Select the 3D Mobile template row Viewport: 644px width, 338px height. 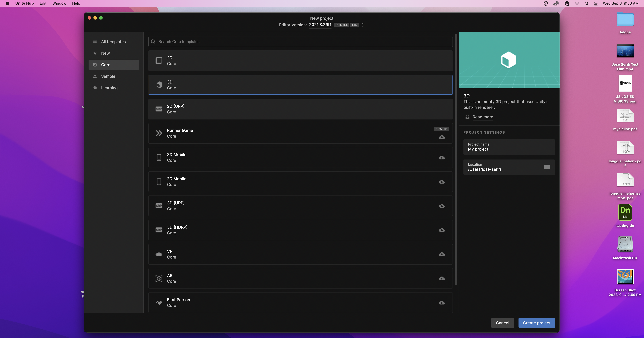300,157
